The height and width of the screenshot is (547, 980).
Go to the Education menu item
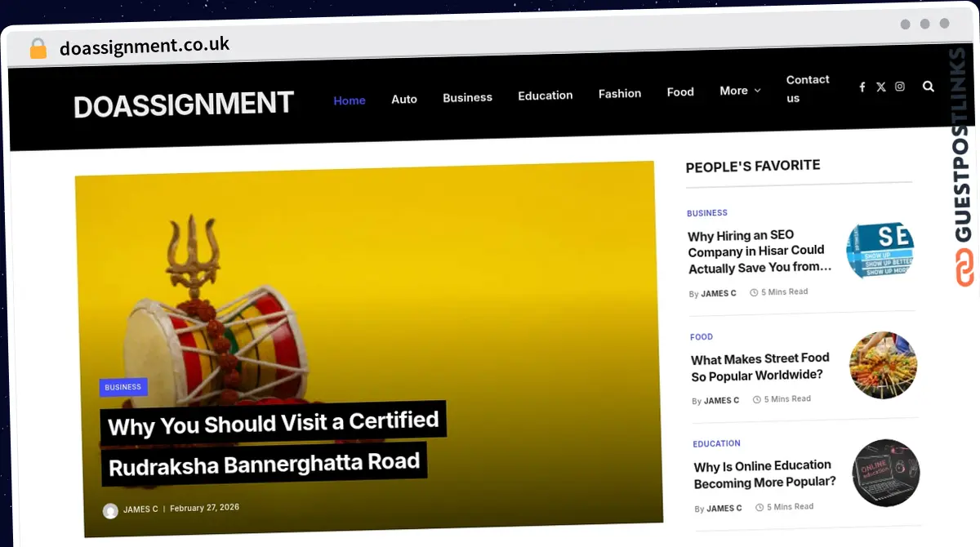coord(545,96)
